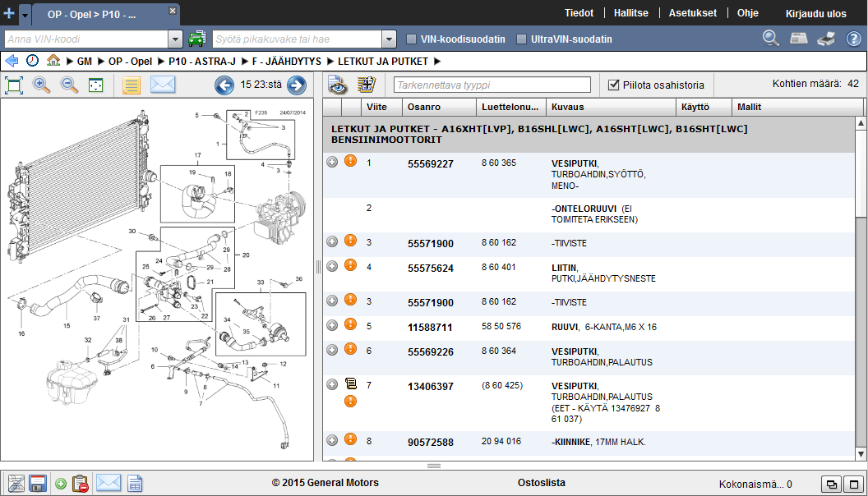
Task: Expand the shortcut search dropdown arrow
Action: click(389, 39)
